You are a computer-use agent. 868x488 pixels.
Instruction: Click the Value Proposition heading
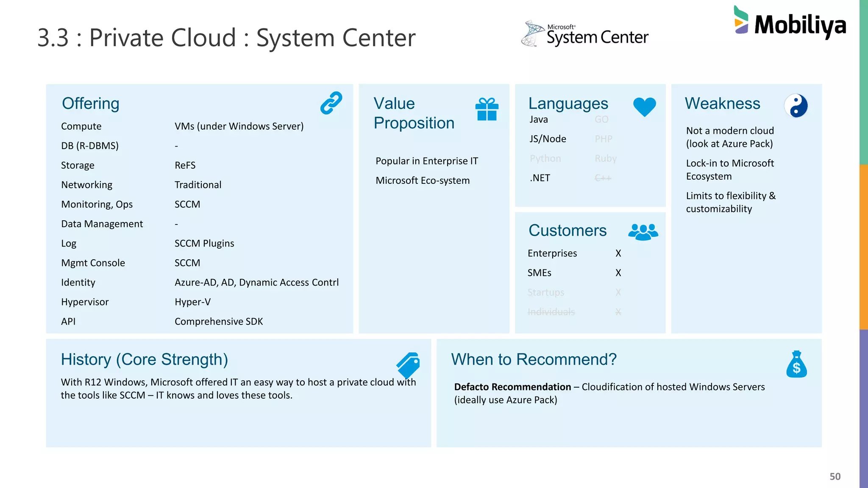point(414,113)
